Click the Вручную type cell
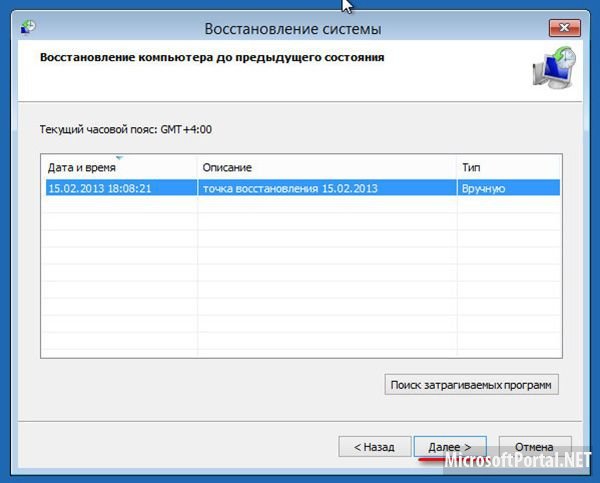The image size is (600, 483). tap(509, 188)
